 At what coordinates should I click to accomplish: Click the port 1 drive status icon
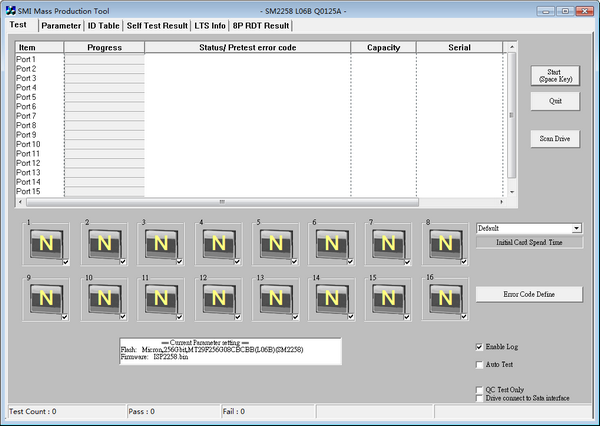coord(44,243)
